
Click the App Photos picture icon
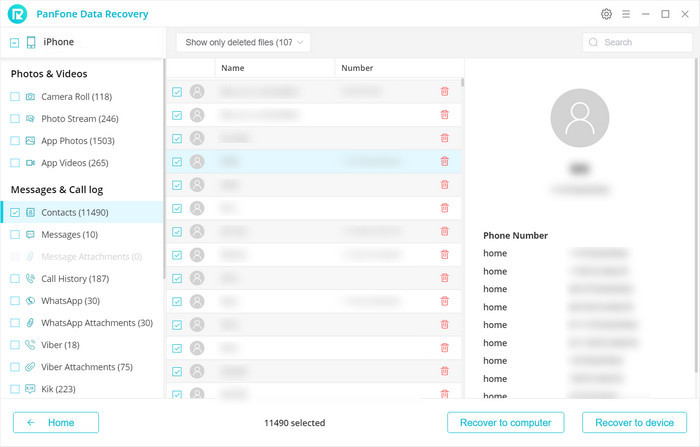tap(30, 141)
